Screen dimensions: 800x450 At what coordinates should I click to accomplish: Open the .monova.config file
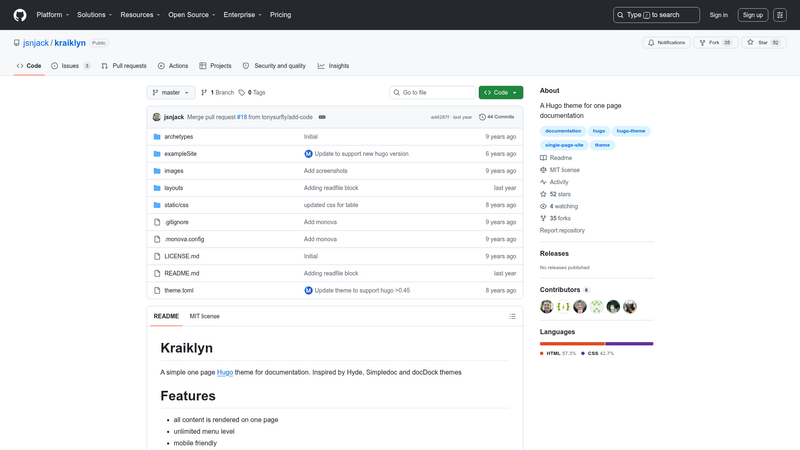click(184, 239)
